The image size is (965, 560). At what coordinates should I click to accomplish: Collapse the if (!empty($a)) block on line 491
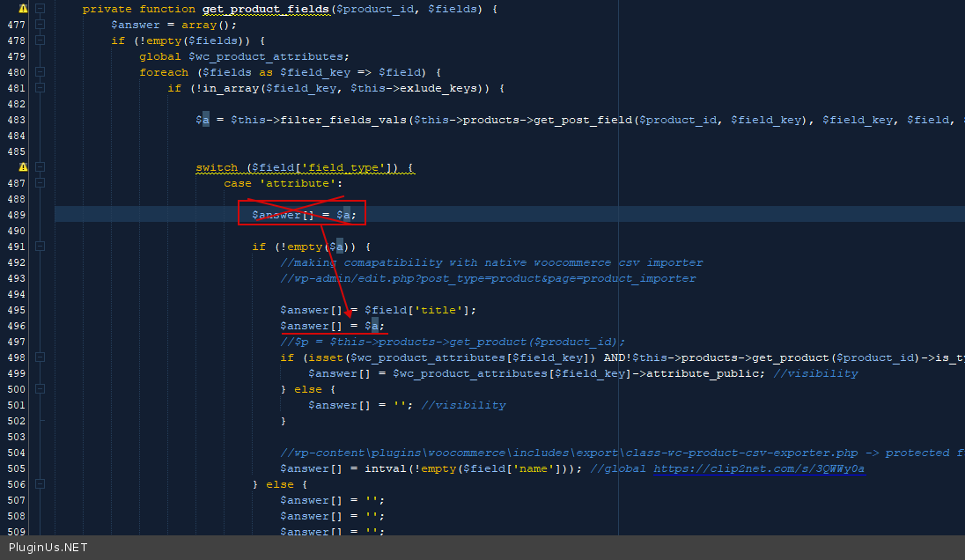coord(40,247)
